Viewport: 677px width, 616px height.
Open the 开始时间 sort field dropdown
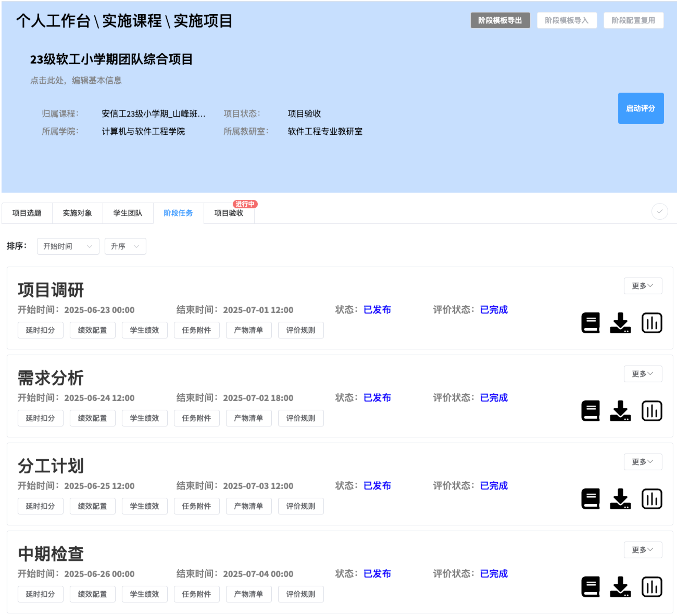(68, 246)
